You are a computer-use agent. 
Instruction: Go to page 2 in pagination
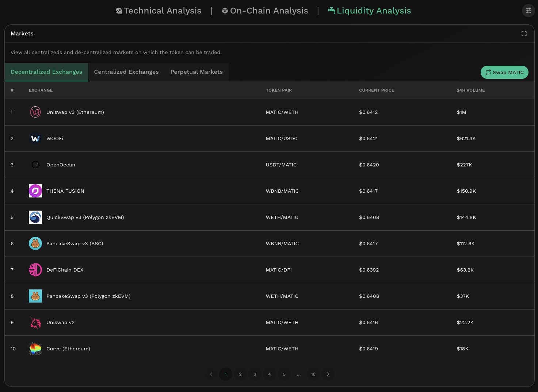(x=240, y=374)
